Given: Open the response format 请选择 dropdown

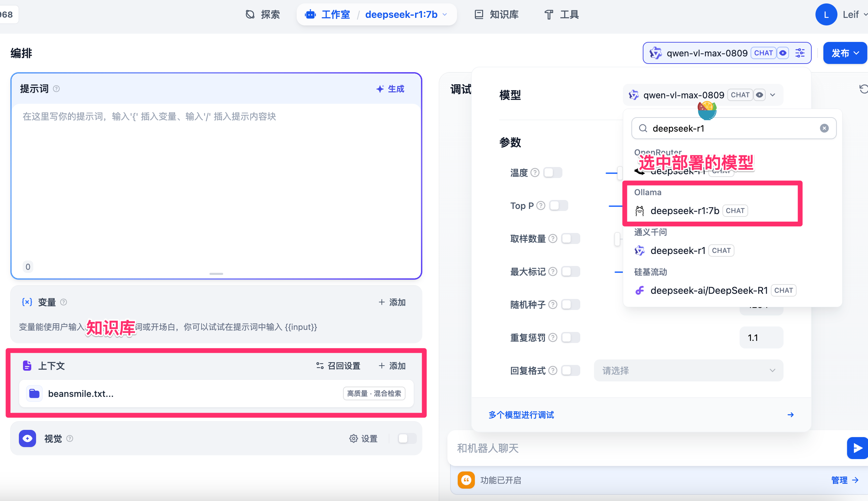Looking at the screenshot, I should (x=688, y=370).
